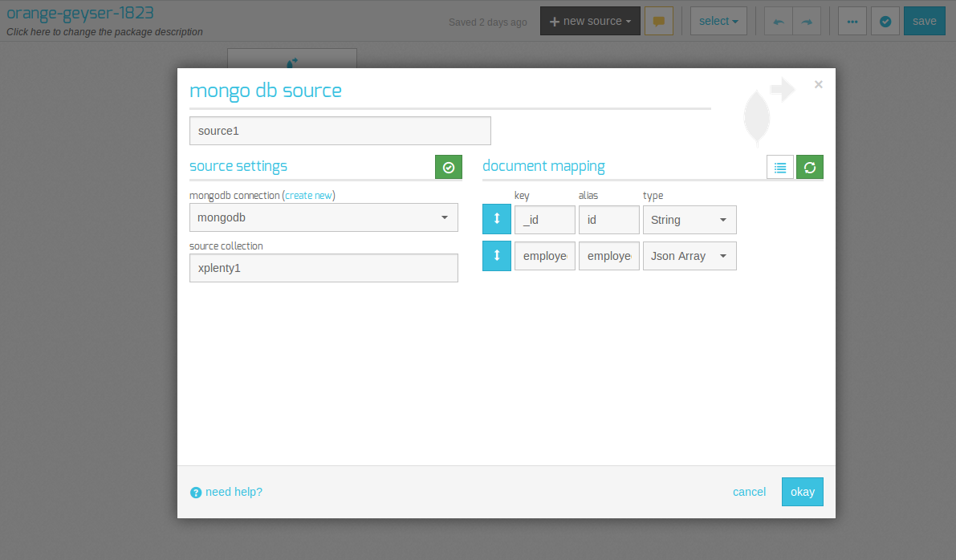The height and width of the screenshot is (560, 956).
Task: Create a new mongodb connection
Action: (309, 195)
